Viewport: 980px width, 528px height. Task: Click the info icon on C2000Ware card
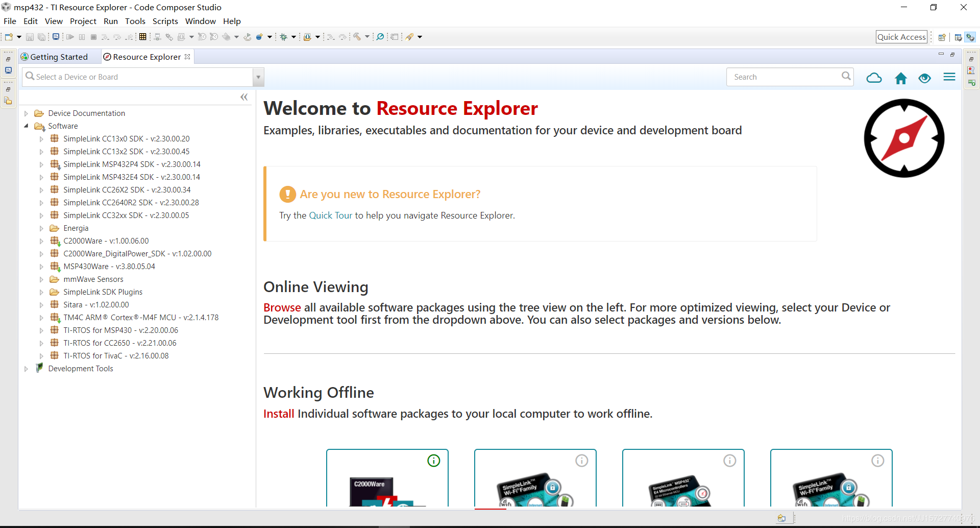tap(433, 461)
